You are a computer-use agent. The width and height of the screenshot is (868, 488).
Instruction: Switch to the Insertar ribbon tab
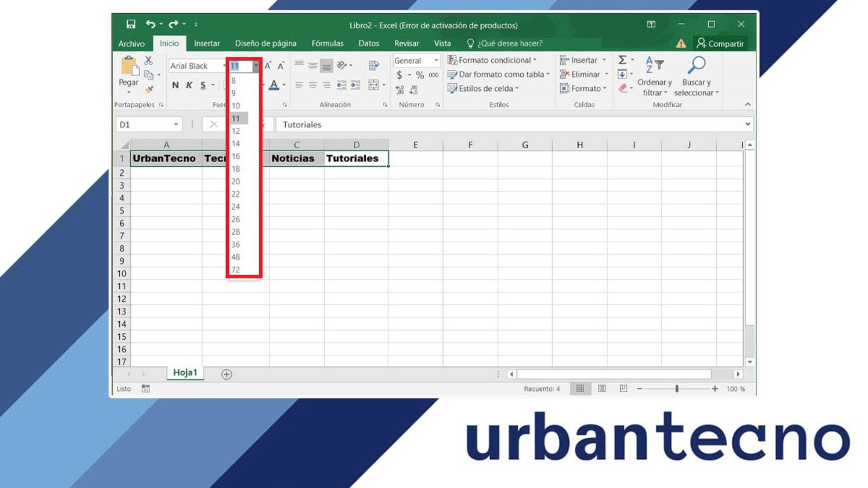pyautogui.click(x=207, y=43)
